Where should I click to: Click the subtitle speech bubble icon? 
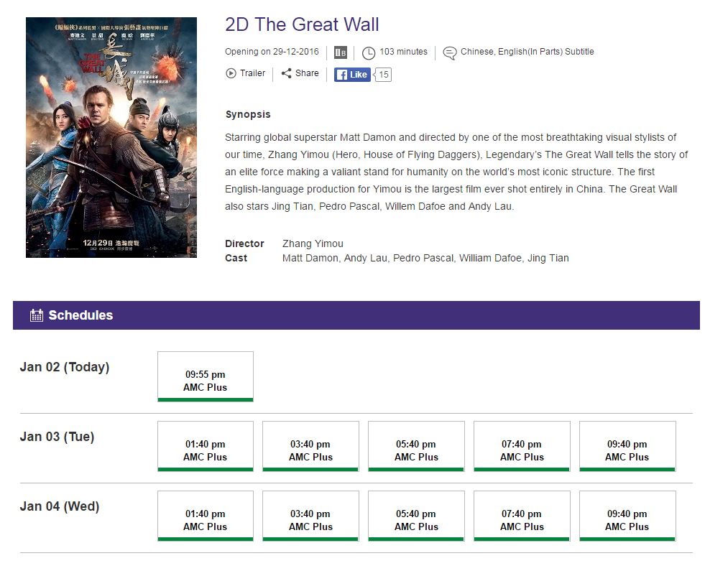pos(449,53)
